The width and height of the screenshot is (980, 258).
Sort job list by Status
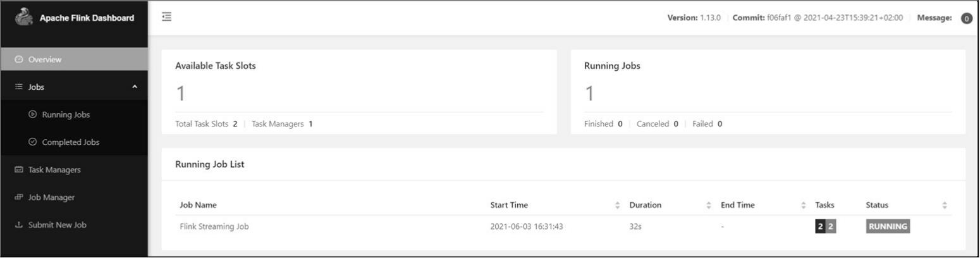[945, 205]
